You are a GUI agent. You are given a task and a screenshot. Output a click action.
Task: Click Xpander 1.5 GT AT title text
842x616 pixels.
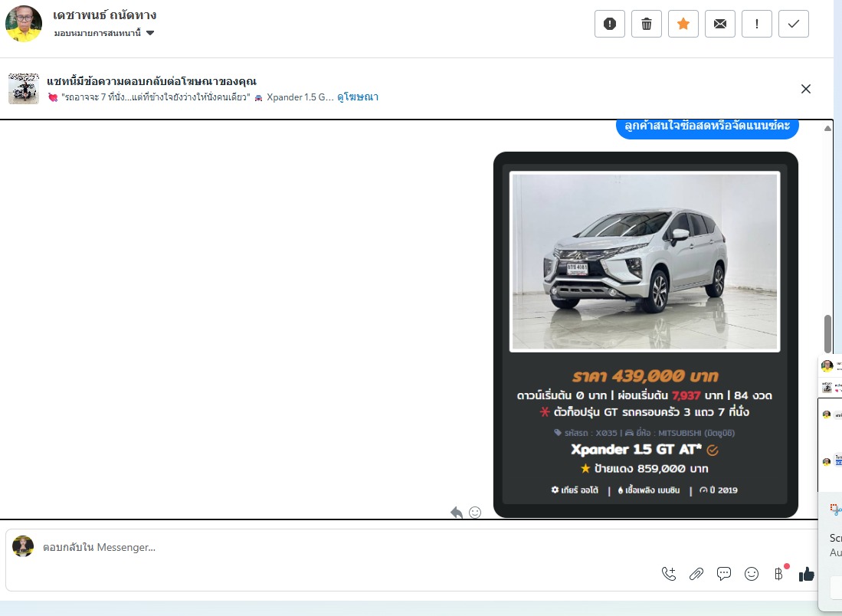click(x=637, y=450)
